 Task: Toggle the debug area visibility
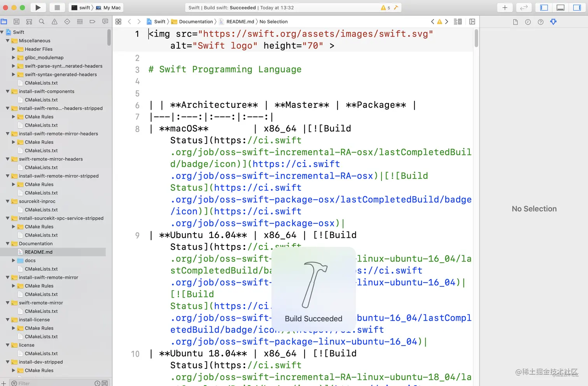click(x=560, y=7)
